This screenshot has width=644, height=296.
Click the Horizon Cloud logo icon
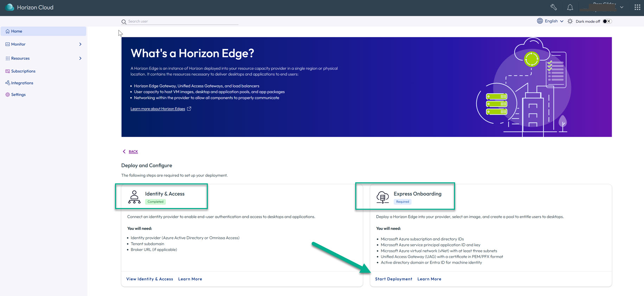tap(10, 7)
